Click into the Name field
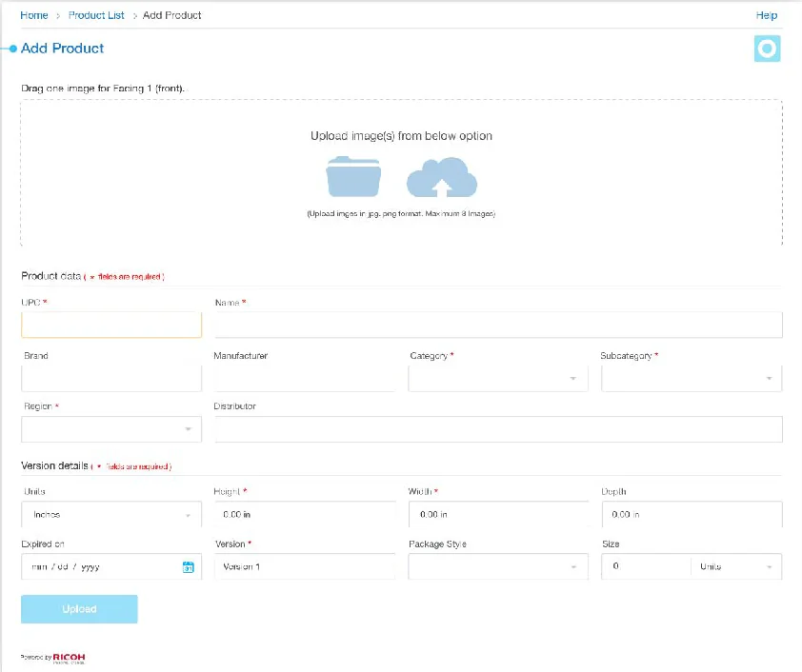 [x=499, y=325]
